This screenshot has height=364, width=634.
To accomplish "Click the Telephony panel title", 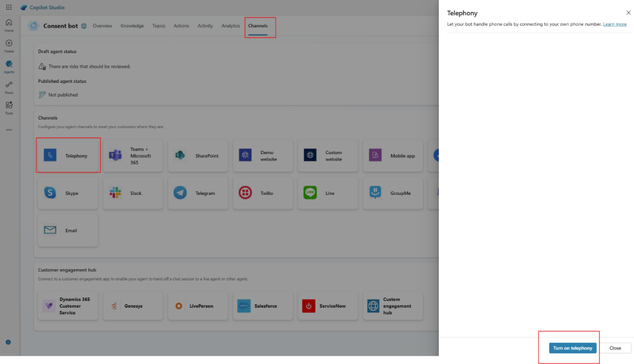I will point(462,13).
